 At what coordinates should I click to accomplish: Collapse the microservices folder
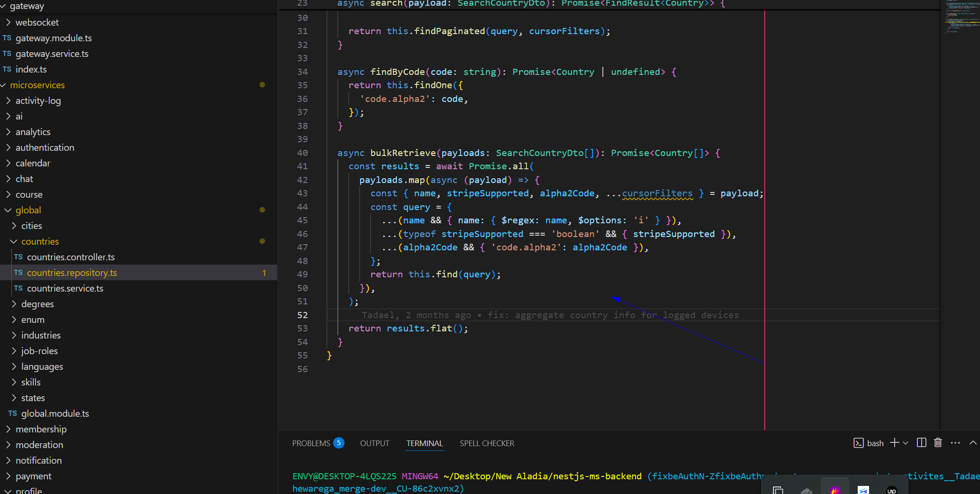click(37, 85)
